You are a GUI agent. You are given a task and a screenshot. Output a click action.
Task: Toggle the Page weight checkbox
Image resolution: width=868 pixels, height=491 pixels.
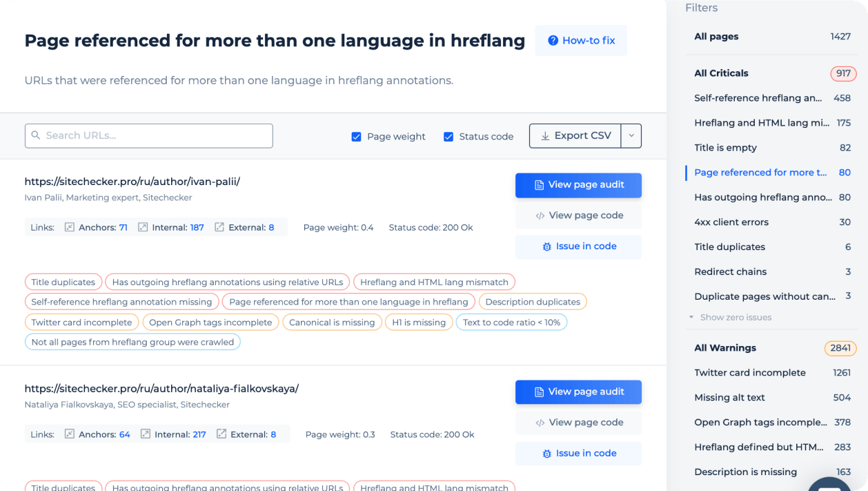pos(357,137)
